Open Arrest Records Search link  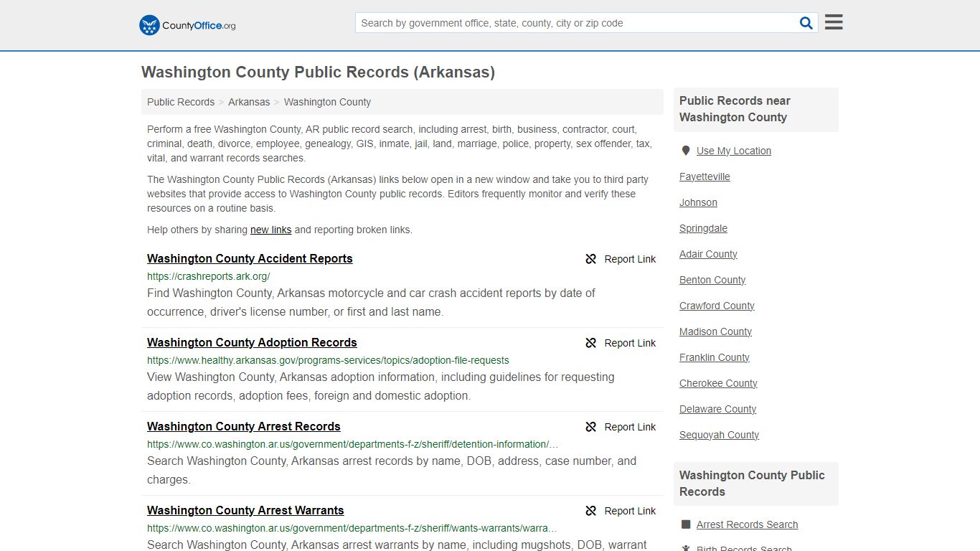pos(747,524)
